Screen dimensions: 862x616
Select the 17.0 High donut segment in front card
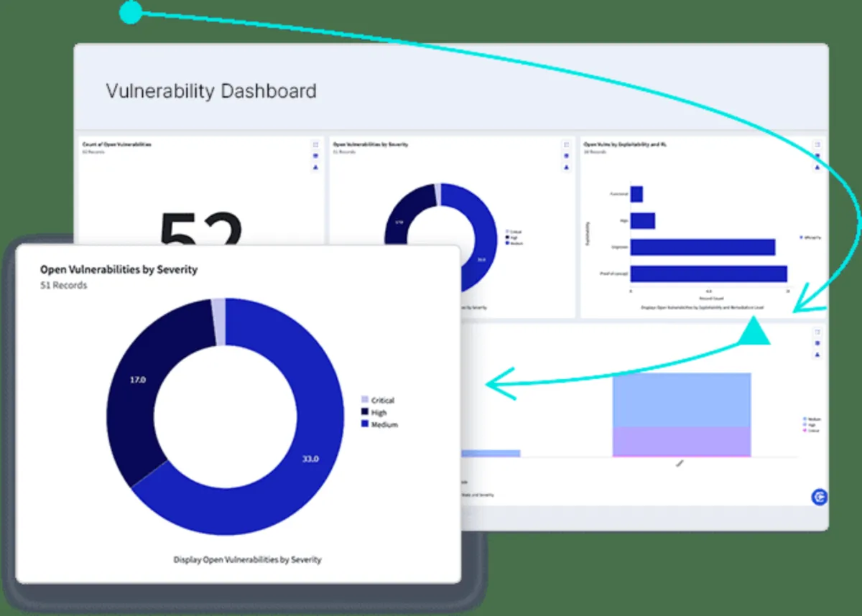(136, 381)
